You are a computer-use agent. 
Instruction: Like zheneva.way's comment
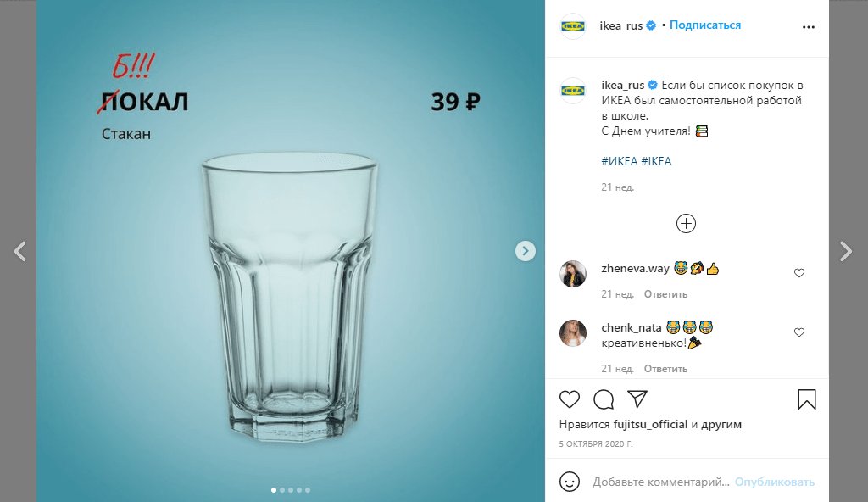[798, 273]
